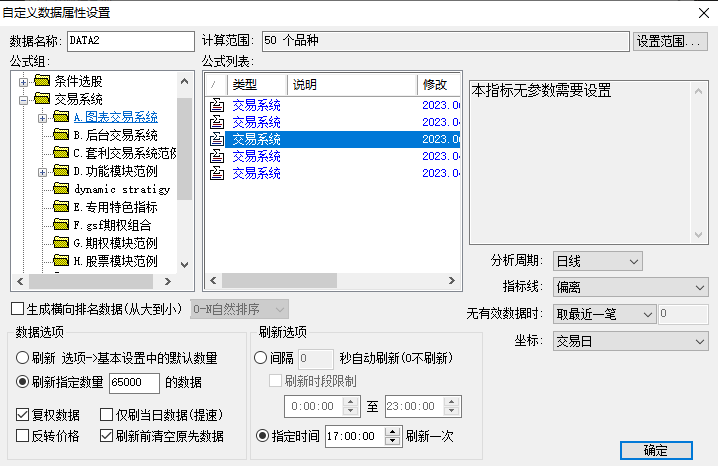Click the 17:00:00 time field
Image resolution: width=718 pixels, height=466 pixels.
[355, 436]
